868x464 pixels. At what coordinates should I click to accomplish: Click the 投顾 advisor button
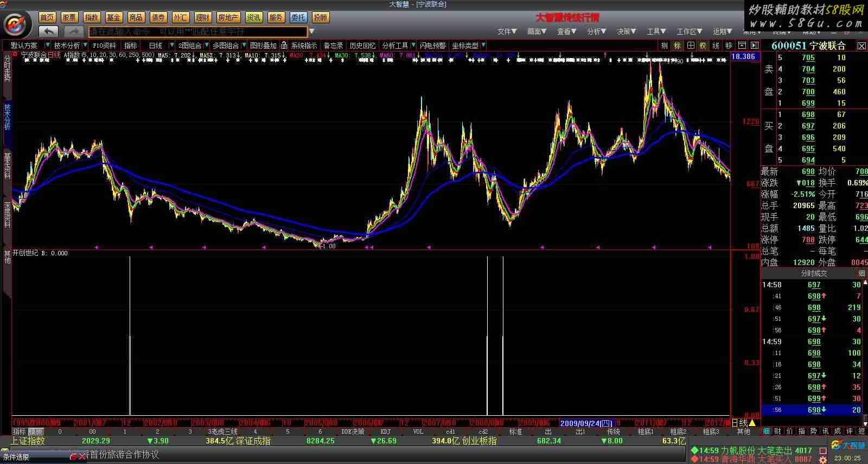(x=321, y=17)
